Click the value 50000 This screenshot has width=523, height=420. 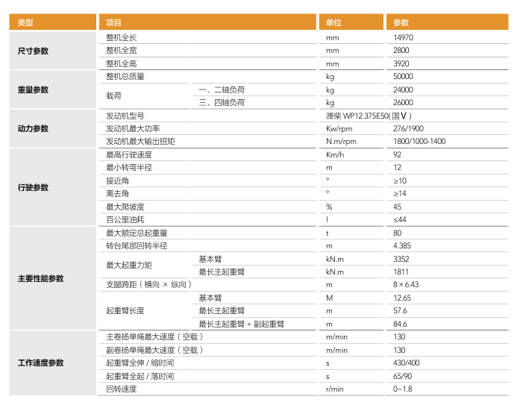click(403, 76)
